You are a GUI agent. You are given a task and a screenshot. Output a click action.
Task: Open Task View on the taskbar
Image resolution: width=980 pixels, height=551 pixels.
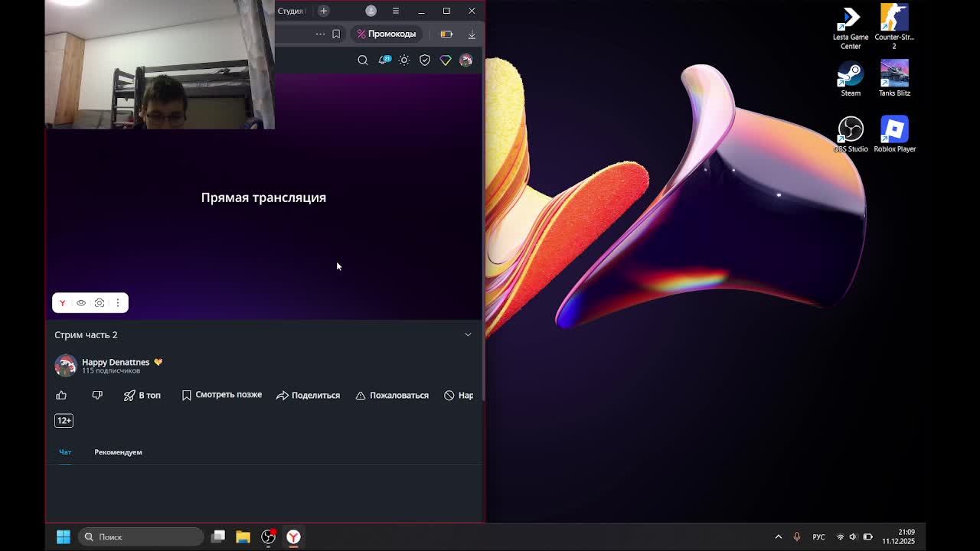click(218, 536)
